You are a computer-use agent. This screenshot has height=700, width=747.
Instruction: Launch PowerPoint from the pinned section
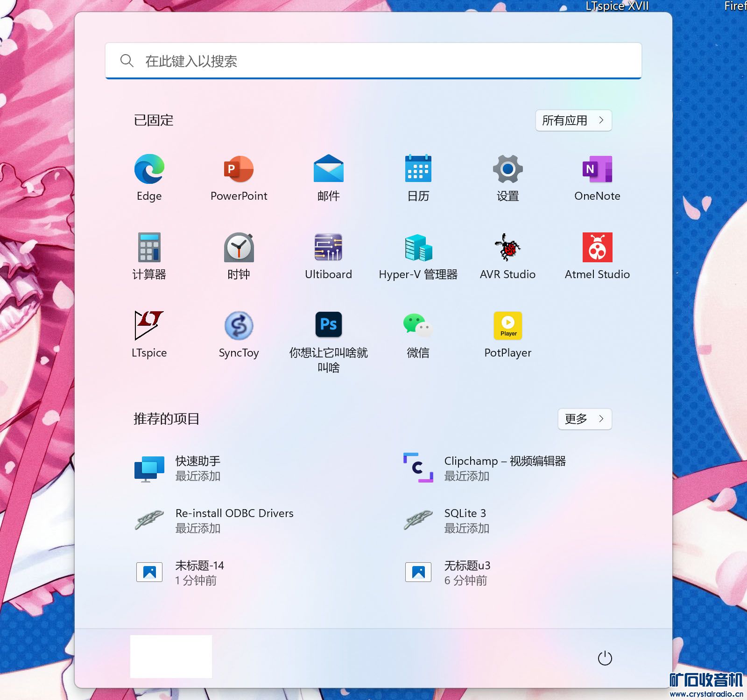point(239,178)
